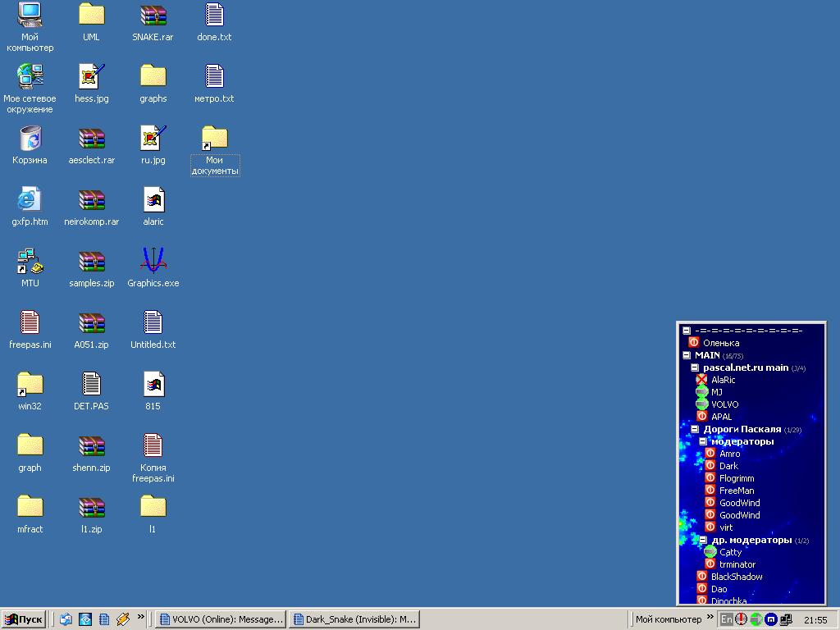Collapse the pascal.net.ru main group
The width and height of the screenshot is (840, 630).
(x=695, y=367)
